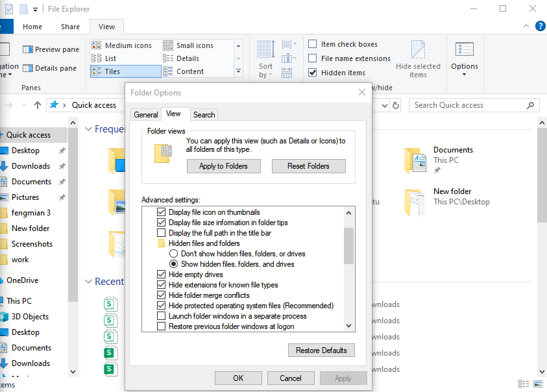
Task: Click the Apply to Folders button
Action: tap(223, 165)
